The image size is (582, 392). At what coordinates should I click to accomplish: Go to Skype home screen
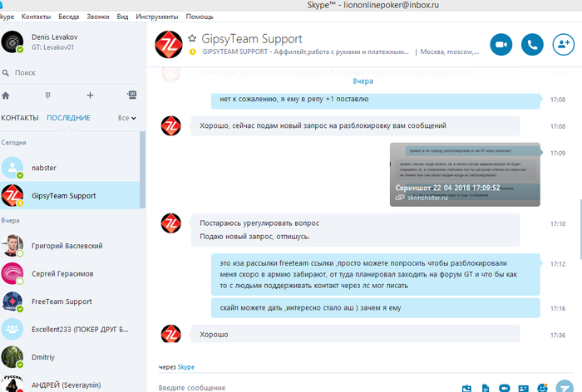[x=6, y=96]
